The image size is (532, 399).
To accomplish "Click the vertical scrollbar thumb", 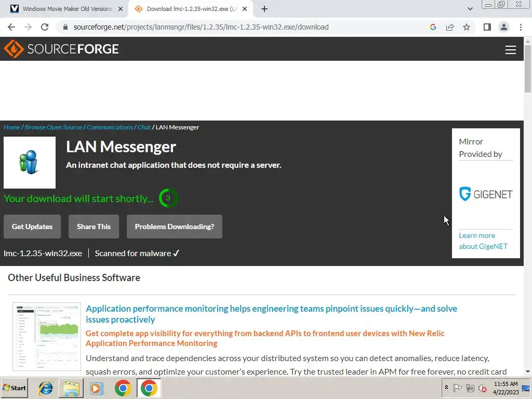I will click(528, 68).
